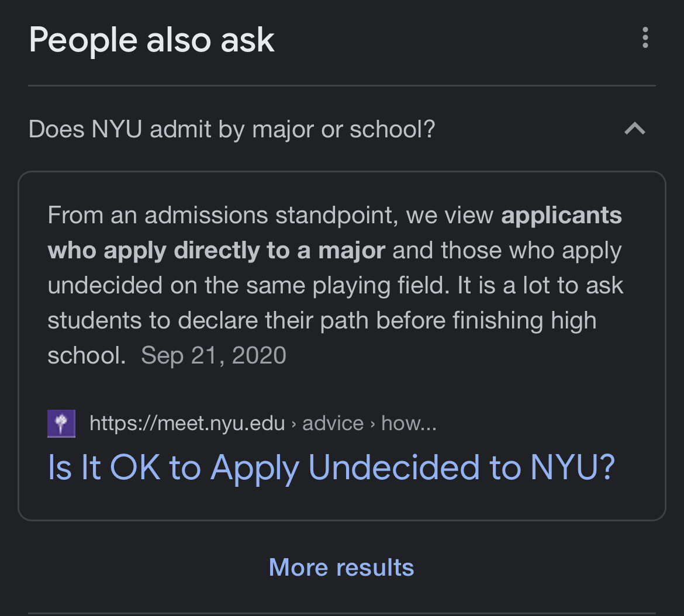Click question 'Does NYU admit by major or school?'

pos(232,129)
